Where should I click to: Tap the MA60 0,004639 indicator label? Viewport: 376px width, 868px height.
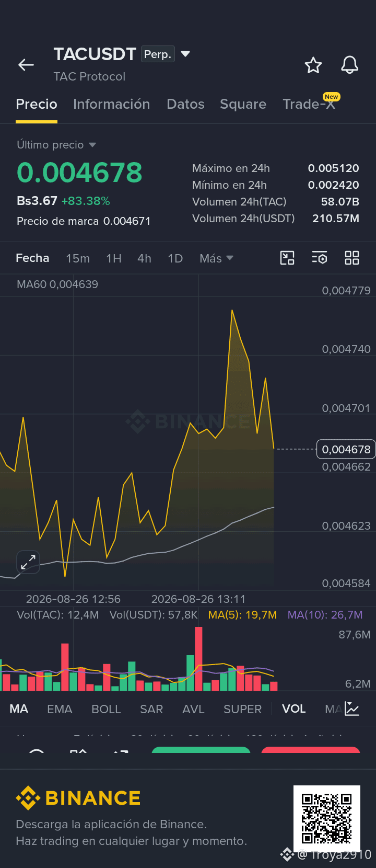click(x=57, y=284)
